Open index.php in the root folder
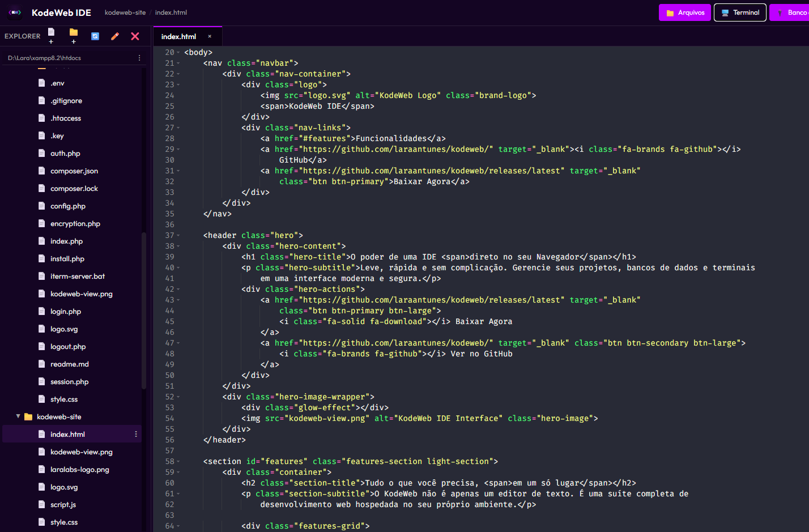Image resolution: width=809 pixels, height=532 pixels. point(72,241)
